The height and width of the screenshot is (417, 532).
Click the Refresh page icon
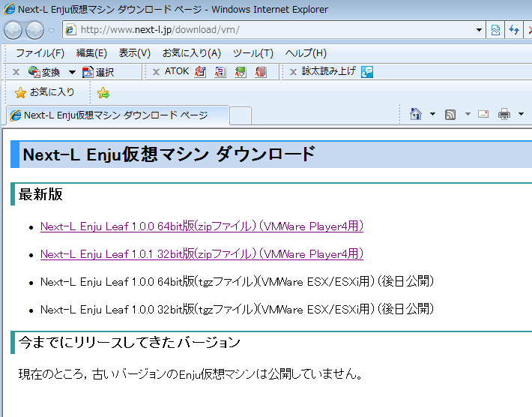coord(514,30)
